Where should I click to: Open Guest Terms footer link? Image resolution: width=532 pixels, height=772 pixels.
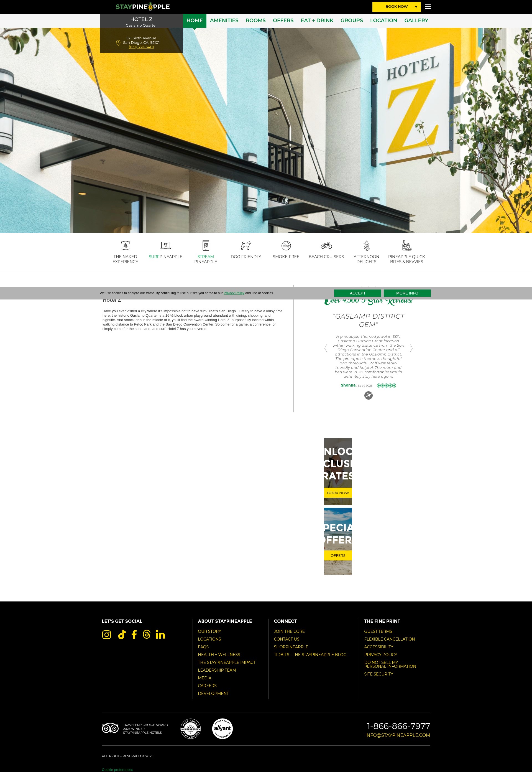378,631
